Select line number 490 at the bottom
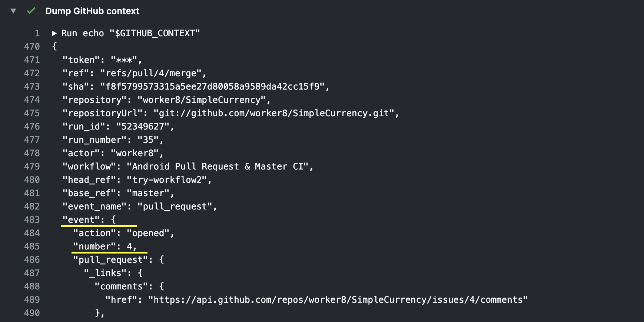This screenshot has width=644, height=322. [x=32, y=313]
